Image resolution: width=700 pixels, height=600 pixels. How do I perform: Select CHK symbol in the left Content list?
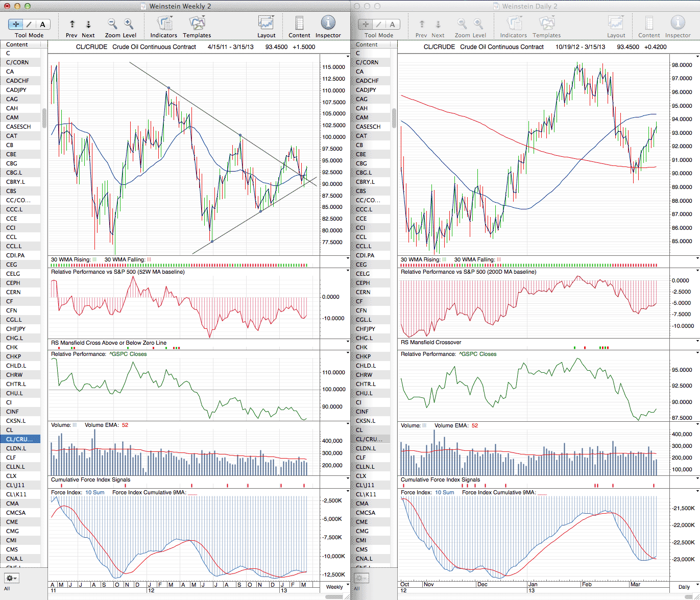click(12, 347)
